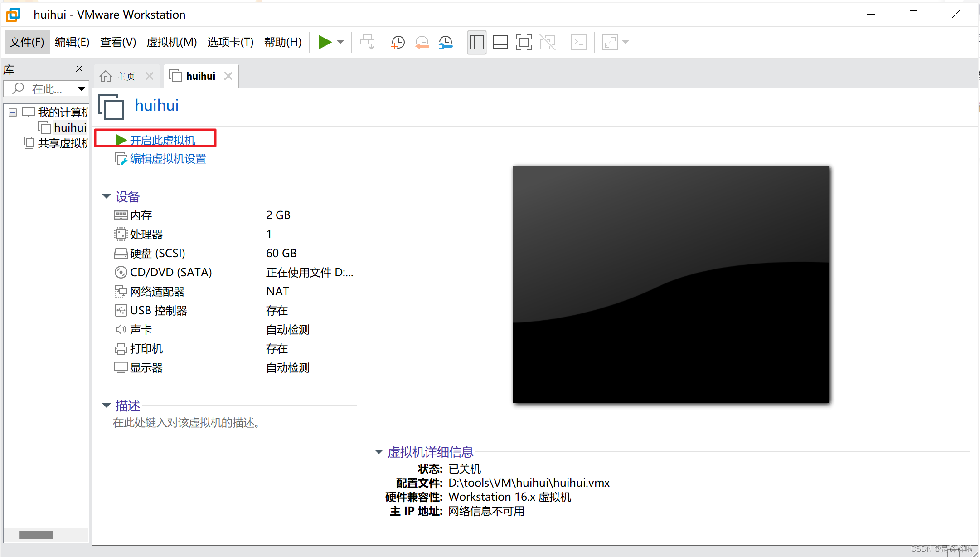Click the send Ctrl+Alt+Del toolbar icon
Image resolution: width=980 pixels, height=557 pixels.
pos(367,42)
